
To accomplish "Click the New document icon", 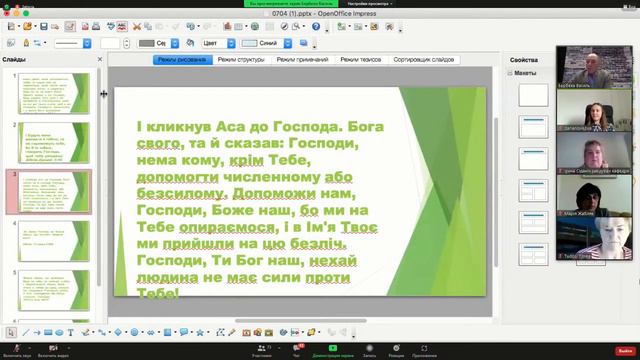I will (x=11, y=27).
